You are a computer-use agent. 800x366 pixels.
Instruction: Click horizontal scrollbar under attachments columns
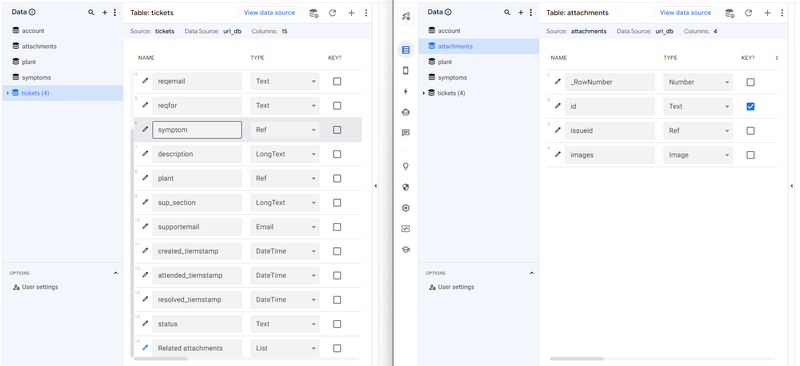pyautogui.click(x=577, y=359)
